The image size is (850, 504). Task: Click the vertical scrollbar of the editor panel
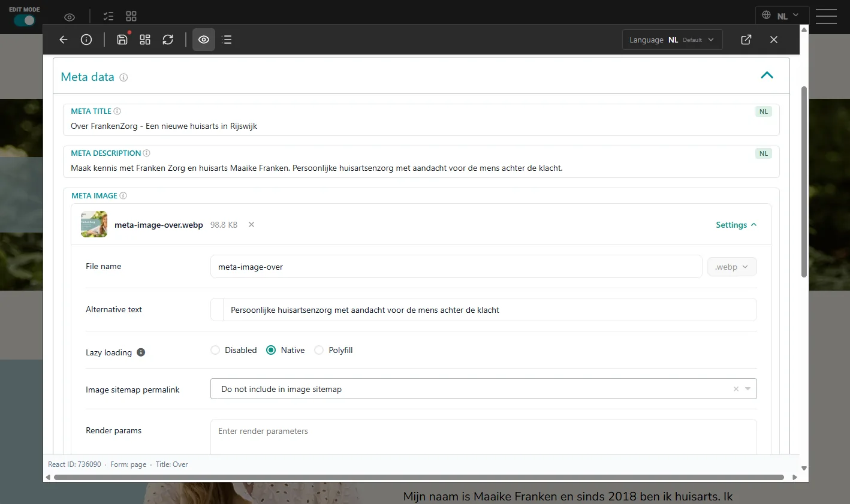(x=804, y=182)
